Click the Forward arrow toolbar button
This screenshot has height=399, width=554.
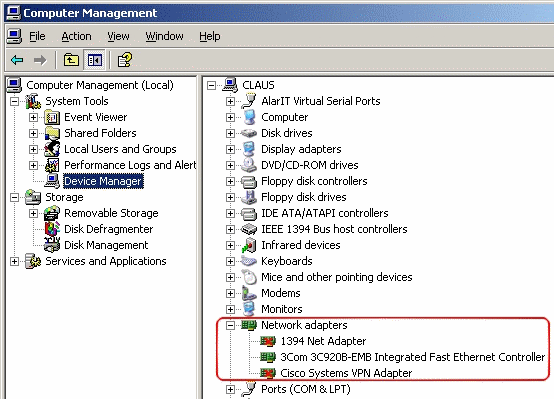coord(40,60)
